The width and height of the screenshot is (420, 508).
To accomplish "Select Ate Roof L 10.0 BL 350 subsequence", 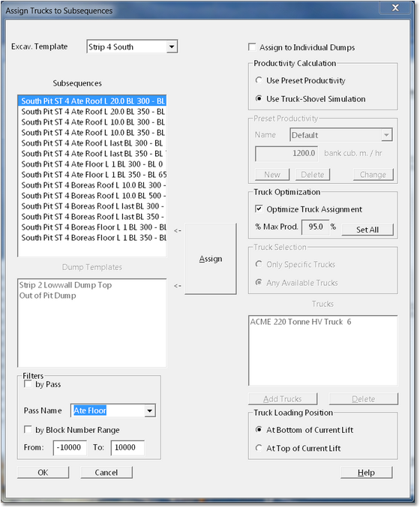I will tap(92, 133).
